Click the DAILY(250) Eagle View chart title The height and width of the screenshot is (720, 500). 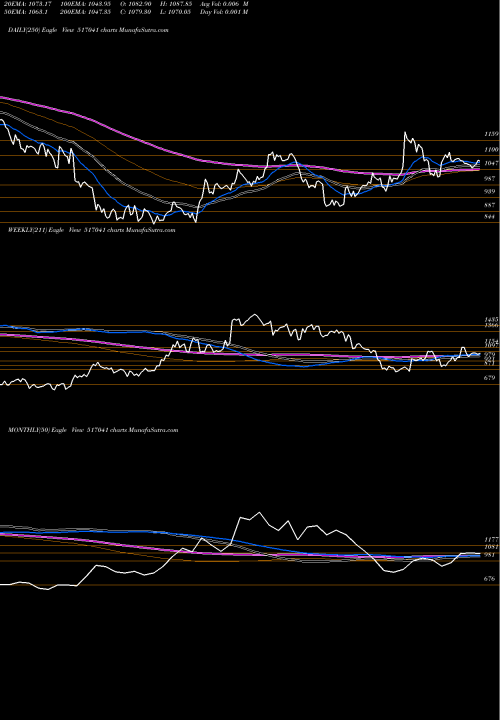[x=88, y=30]
